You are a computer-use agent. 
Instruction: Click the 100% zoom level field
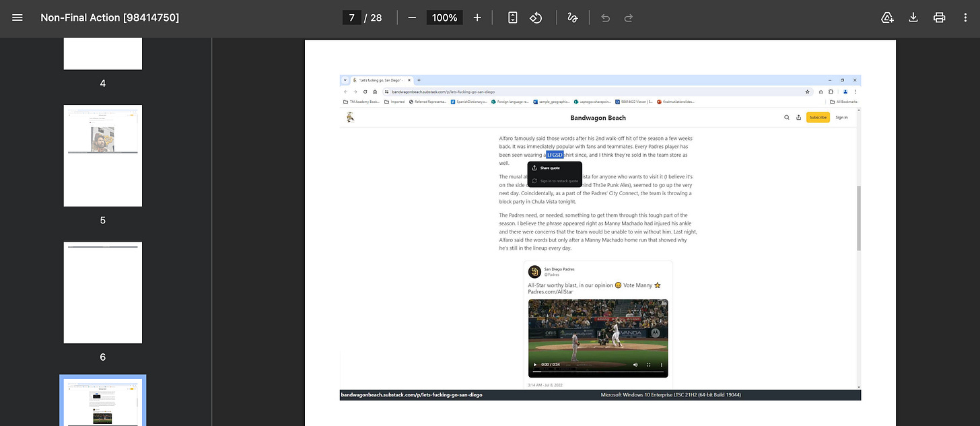point(445,17)
